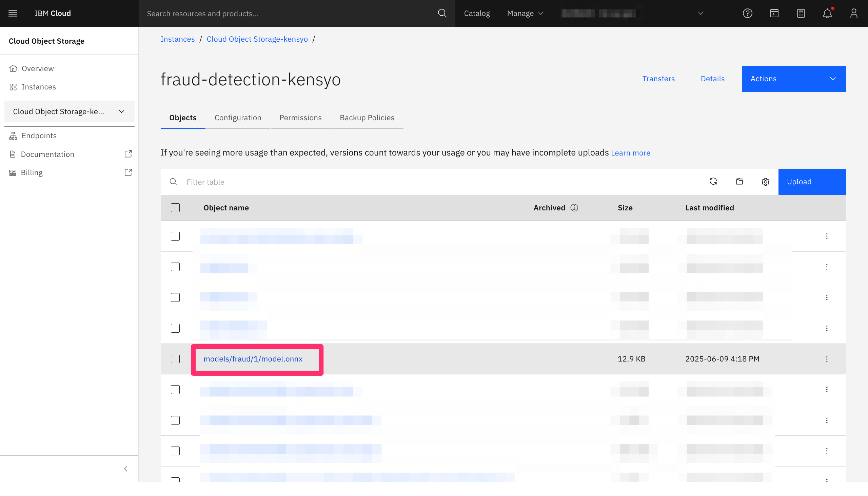Open the notifications bell
The image size is (868, 496).
tap(827, 13)
